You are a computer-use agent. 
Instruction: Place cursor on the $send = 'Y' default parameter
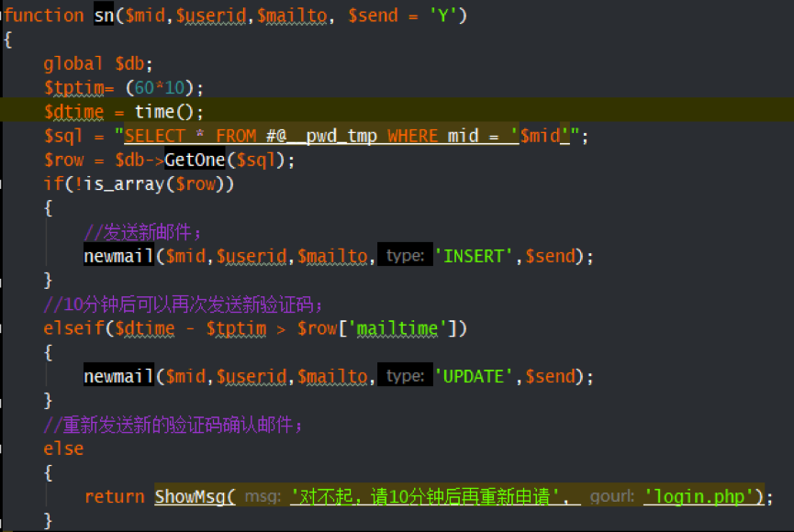point(408,16)
